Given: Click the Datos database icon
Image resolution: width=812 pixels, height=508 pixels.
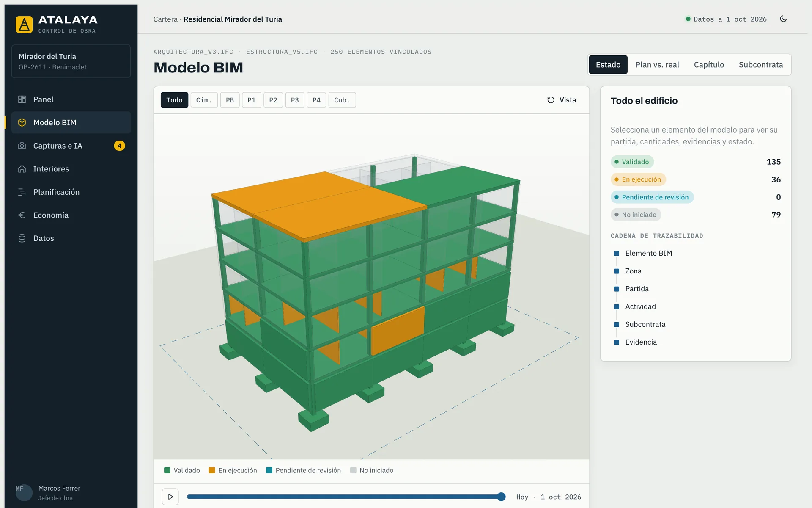Looking at the screenshot, I should [22, 238].
